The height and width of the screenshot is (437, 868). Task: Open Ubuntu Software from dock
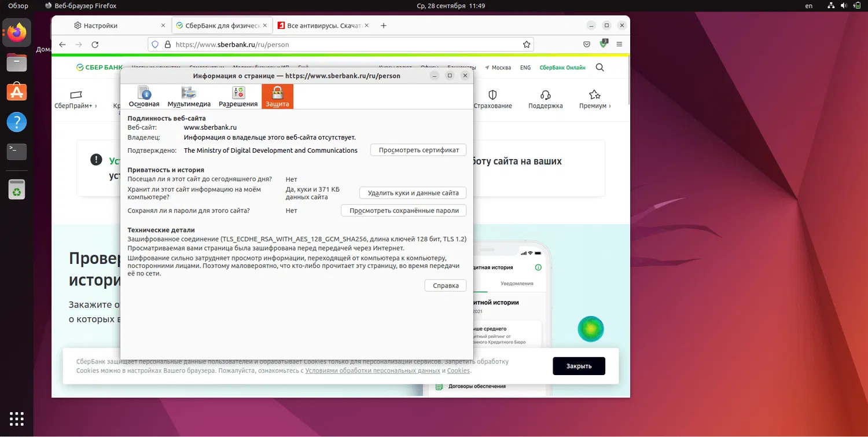tap(17, 91)
